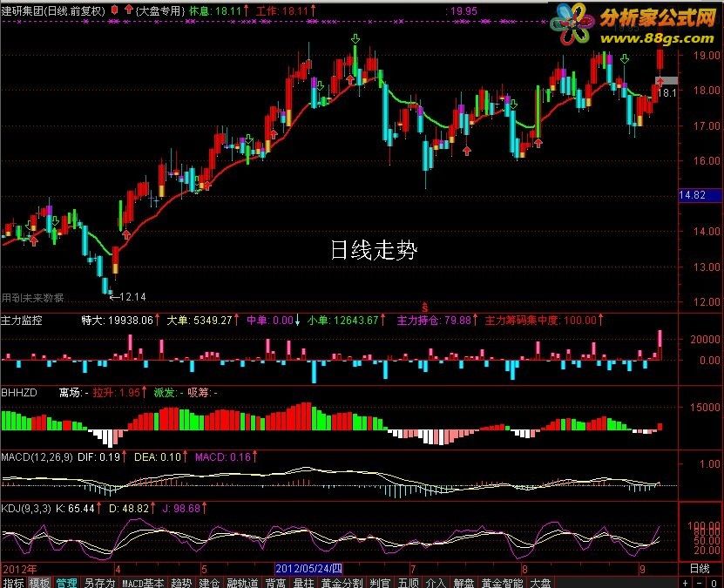Click the chart title 建研集团(日线.前复权)
This screenshot has height=588, width=724.
[53, 10]
